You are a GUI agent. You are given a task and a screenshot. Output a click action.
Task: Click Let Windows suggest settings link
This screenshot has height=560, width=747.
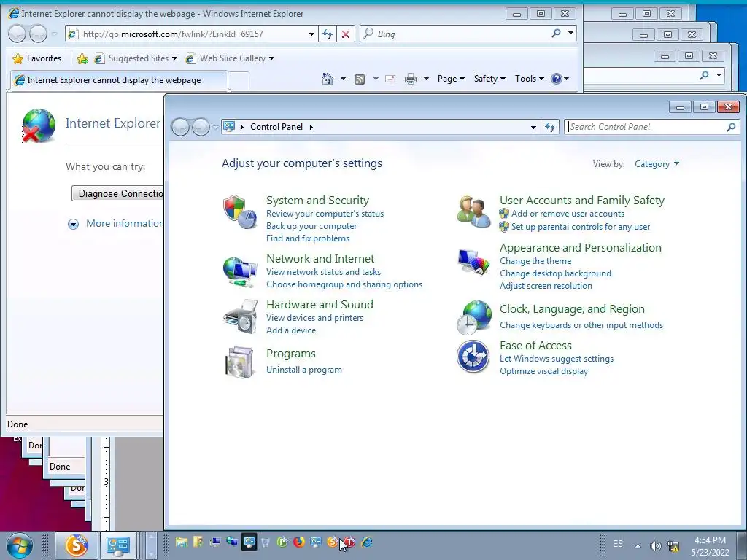pyautogui.click(x=557, y=359)
